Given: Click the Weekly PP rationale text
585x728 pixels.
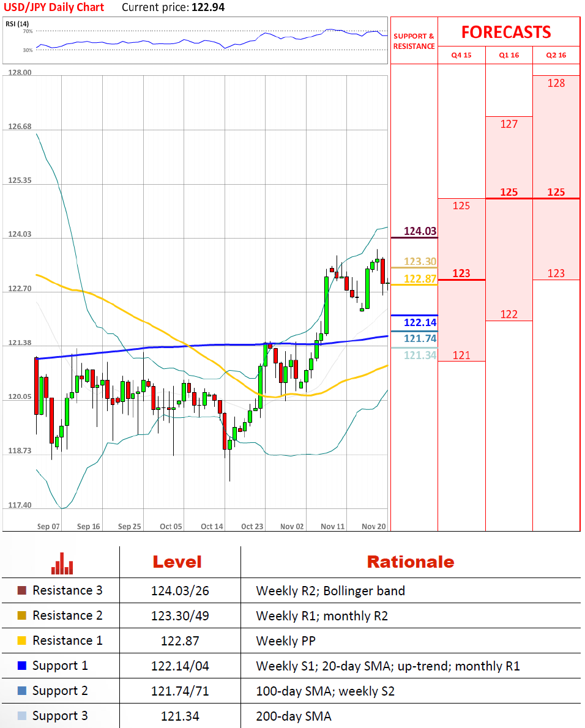Looking at the screenshot, I should click(286, 641).
